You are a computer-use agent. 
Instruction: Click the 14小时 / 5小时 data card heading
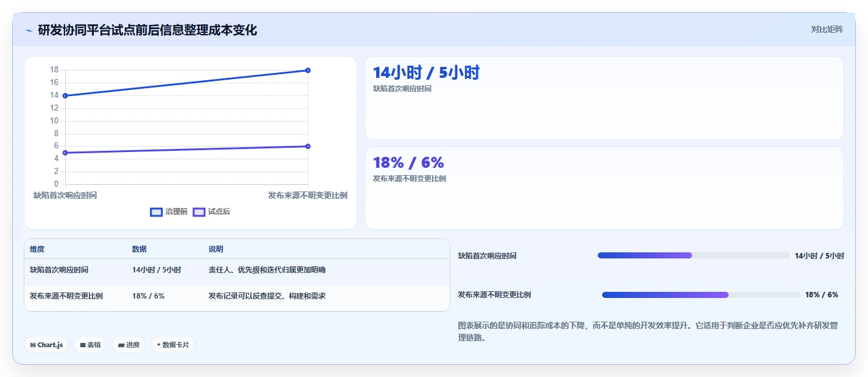click(426, 72)
